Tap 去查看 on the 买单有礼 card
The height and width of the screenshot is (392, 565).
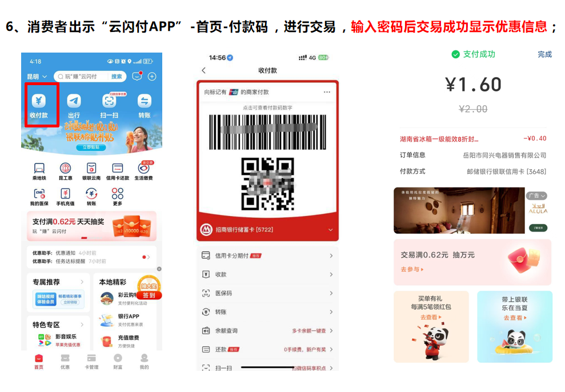431,317
